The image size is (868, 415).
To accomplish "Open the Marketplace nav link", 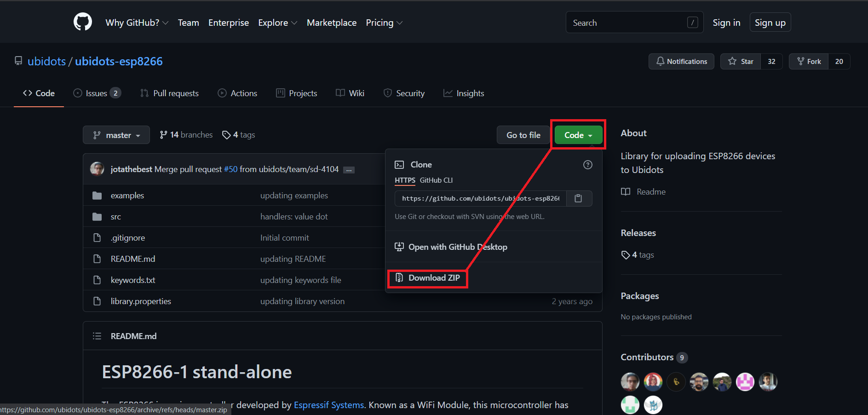I will [332, 23].
